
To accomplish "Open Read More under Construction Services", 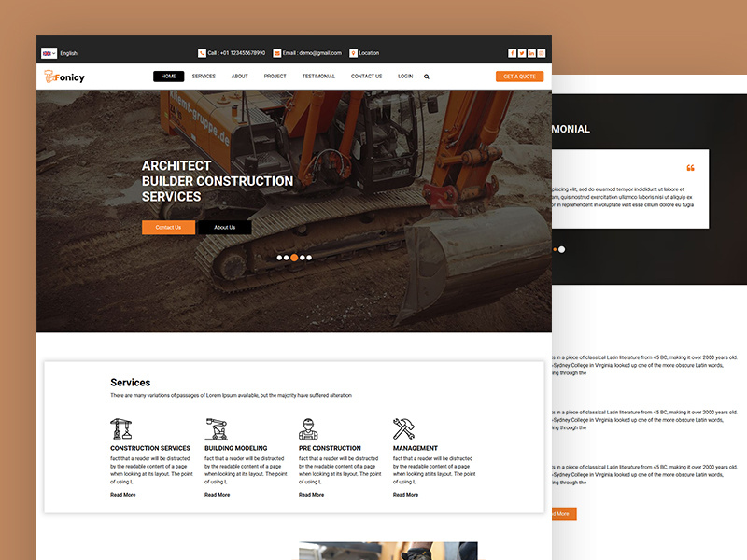I will pyautogui.click(x=121, y=495).
